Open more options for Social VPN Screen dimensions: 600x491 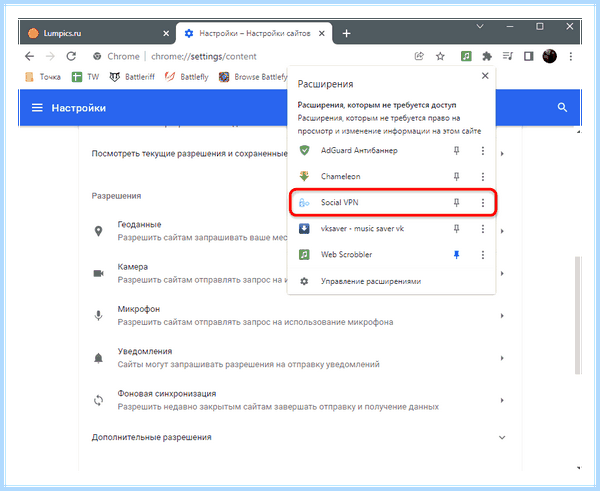tap(483, 202)
